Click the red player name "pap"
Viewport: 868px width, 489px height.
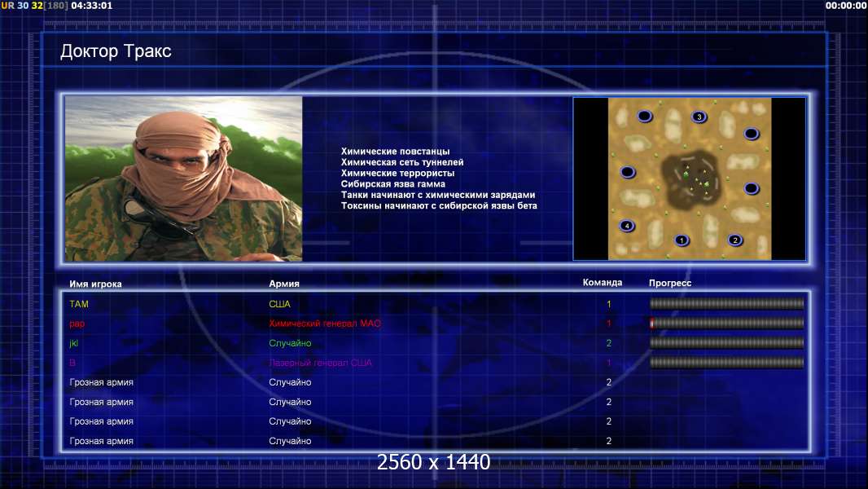click(77, 324)
